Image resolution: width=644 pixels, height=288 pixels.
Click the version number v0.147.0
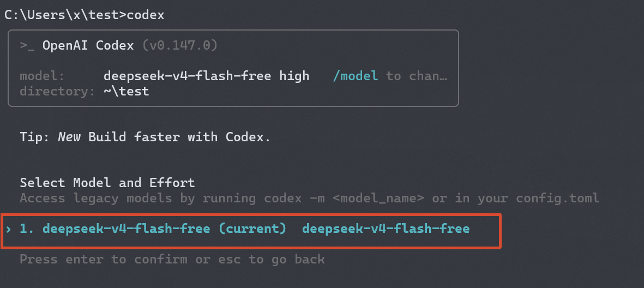point(180,45)
